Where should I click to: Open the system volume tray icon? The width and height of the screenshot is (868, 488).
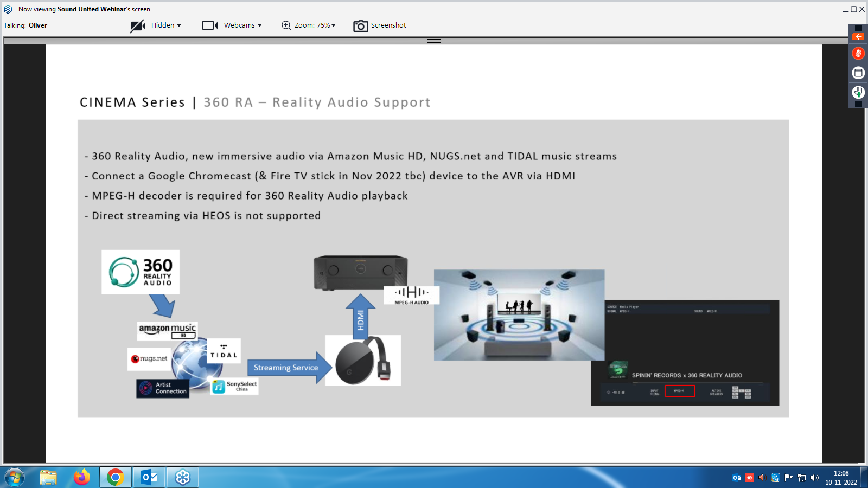pyautogui.click(x=815, y=478)
